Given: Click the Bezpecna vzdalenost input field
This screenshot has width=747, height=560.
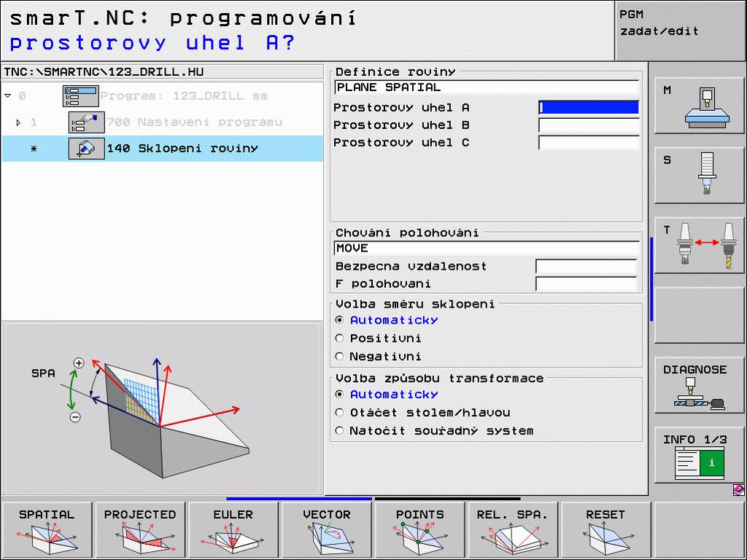Looking at the screenshot, I should click(x=586, y=266).
